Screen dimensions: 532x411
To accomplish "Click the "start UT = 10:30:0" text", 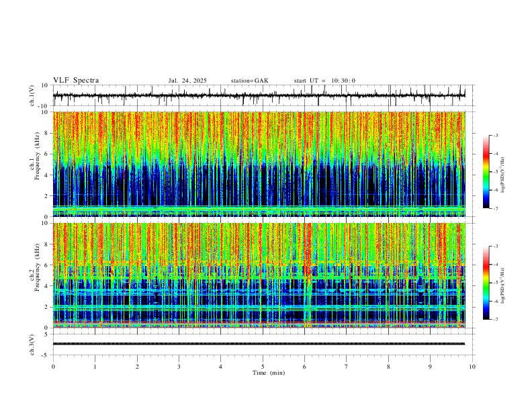I will click(x=324, y=81).
